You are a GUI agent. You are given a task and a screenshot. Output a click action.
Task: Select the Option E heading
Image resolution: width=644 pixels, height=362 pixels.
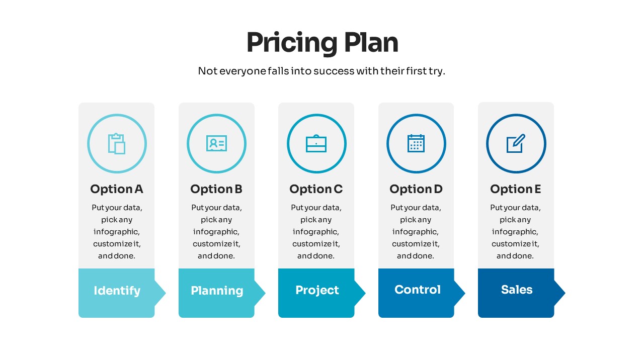pos(516,189)
